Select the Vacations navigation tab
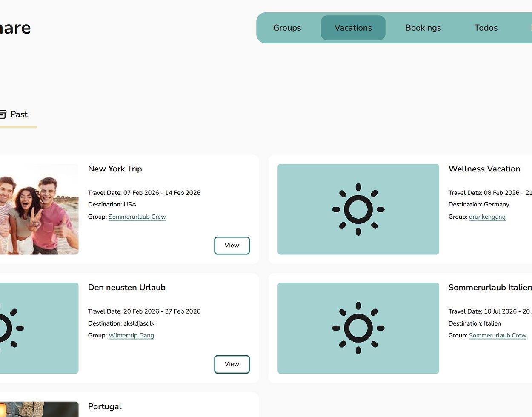Viewport: 532px width, 417px height. click(353, 28)
